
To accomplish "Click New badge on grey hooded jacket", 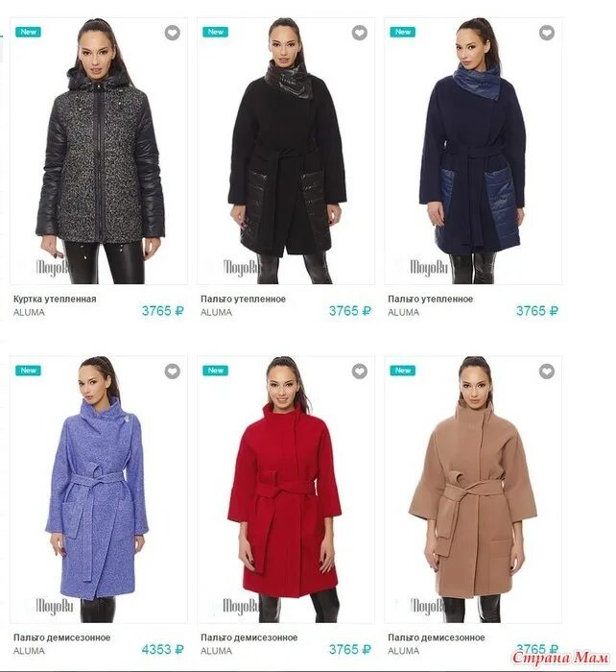I will (x=28, y=32).
